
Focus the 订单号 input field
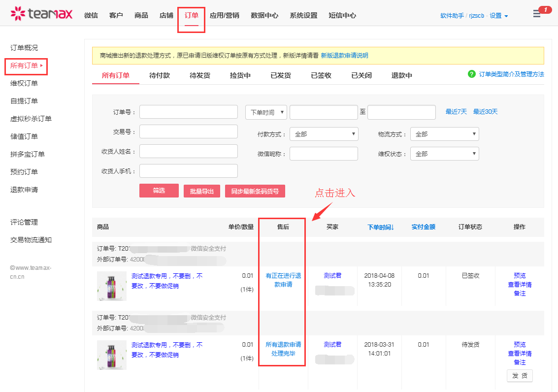pyautogui.click(x=188, y=112)
